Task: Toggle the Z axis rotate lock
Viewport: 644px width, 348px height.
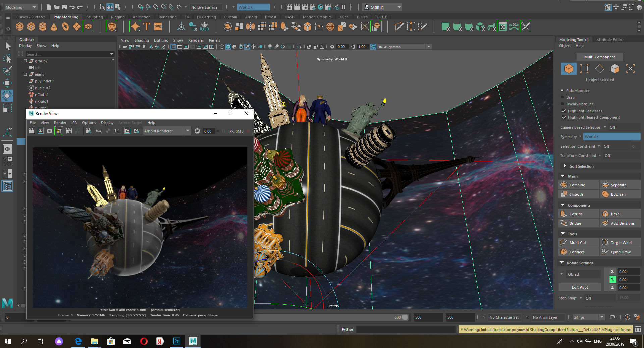Action: click(x=613, y=287)
